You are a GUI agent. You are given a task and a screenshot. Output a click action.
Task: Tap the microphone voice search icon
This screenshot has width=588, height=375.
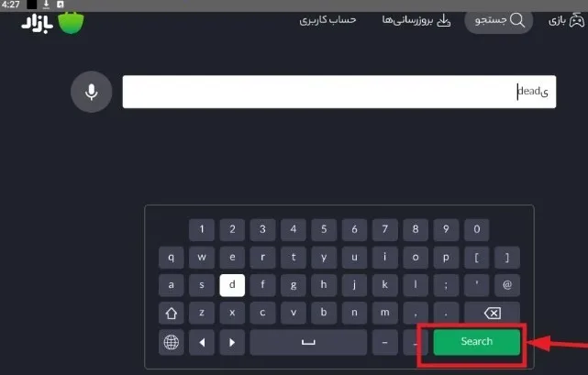[91, 92]
